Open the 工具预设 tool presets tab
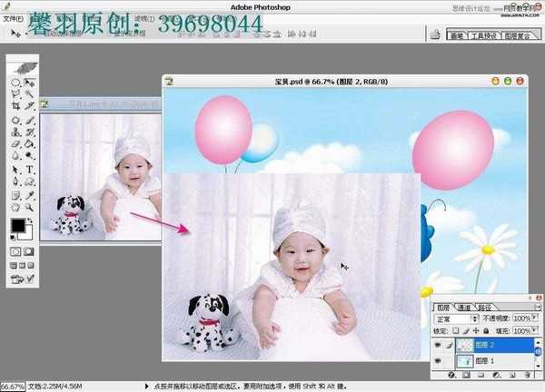 tap(483, 36)
